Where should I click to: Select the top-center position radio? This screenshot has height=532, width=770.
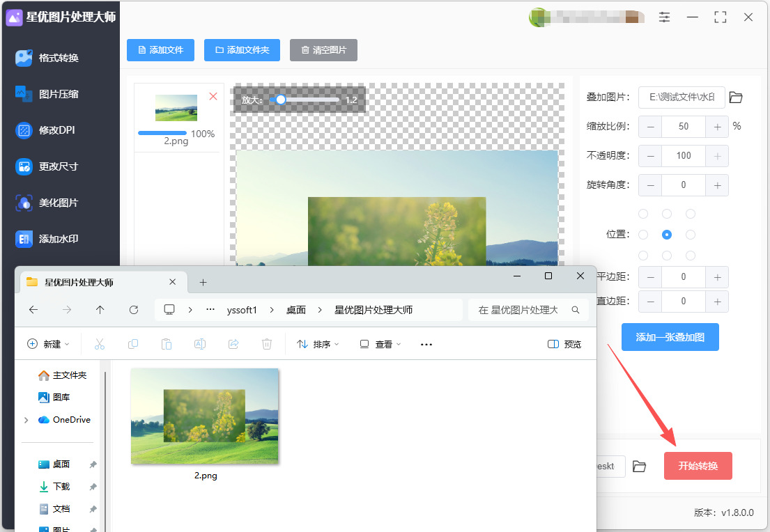[x=667, y=214]
